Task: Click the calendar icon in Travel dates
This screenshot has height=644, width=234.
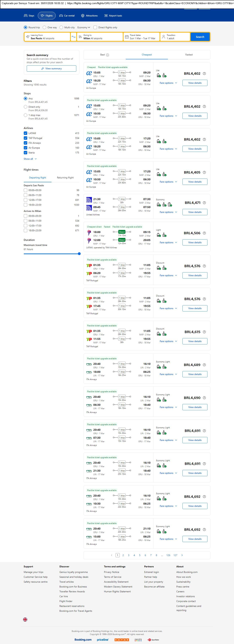Action: coord(127,37)
